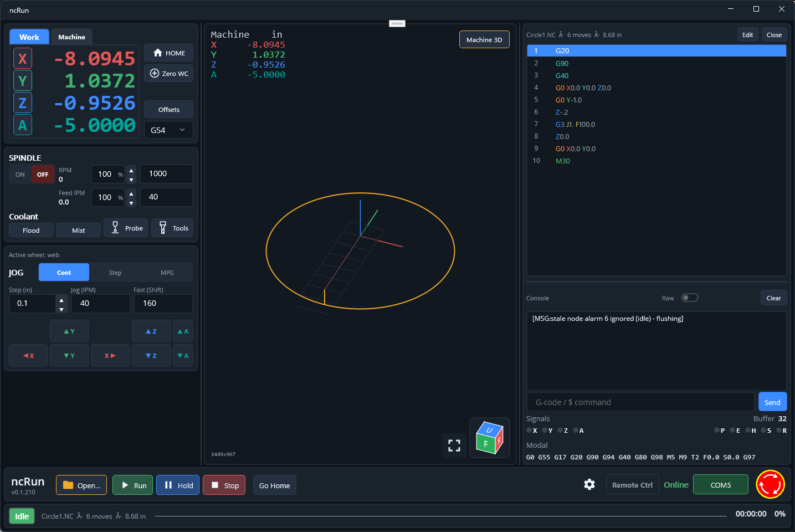The height and width of the screenshot is (532, 795).
Task: Jog X axis in negative direction
Action: [x=28, y=355]
